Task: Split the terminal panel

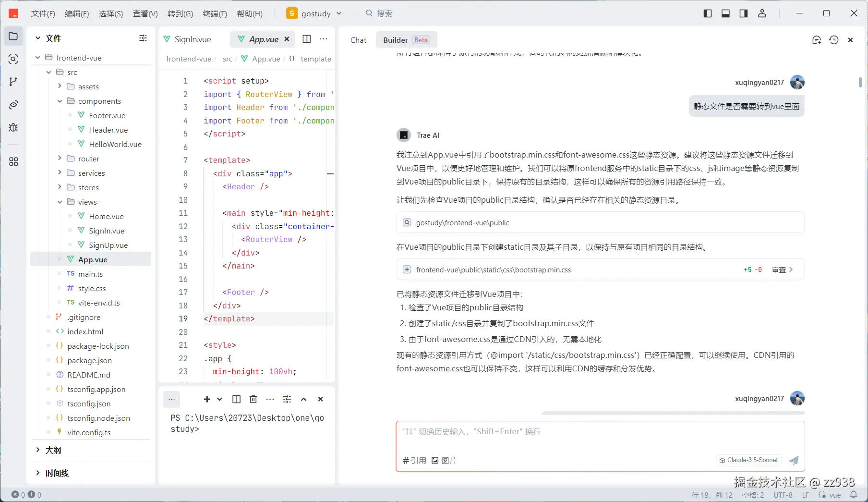Action: [x=236, y=399]
